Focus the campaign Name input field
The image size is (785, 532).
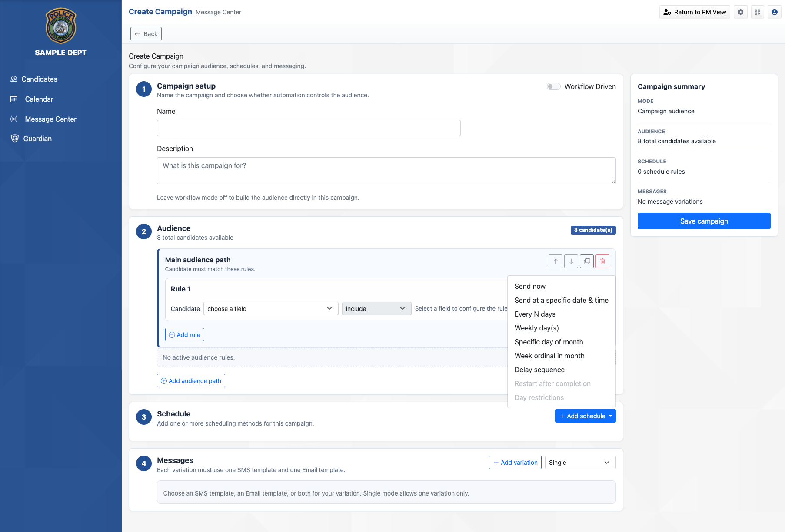(x=309, y=128)
